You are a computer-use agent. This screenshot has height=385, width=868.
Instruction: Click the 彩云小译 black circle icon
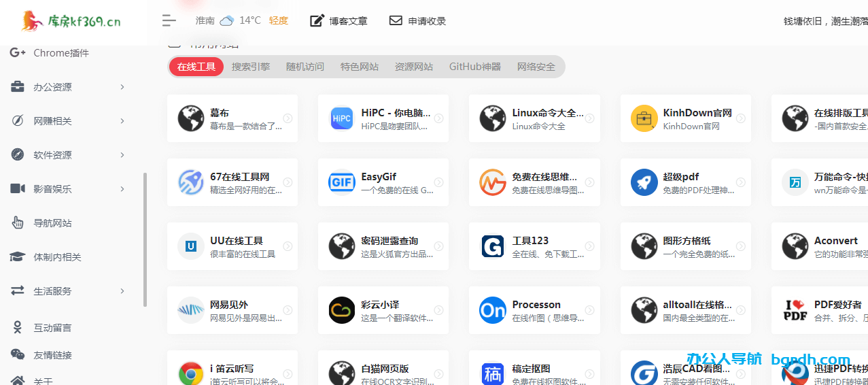[x=342, y=310]
